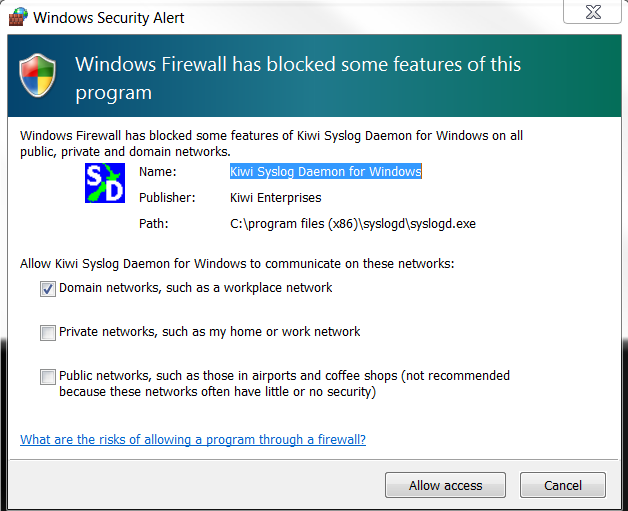Click the home or work network label text
Screen dimensions: 628x511
(x=210, y=332)
